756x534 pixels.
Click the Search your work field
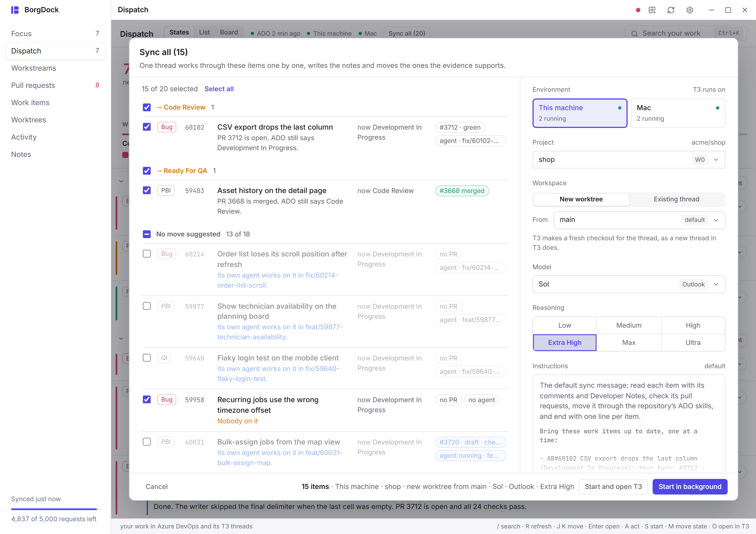click(685, 33)
